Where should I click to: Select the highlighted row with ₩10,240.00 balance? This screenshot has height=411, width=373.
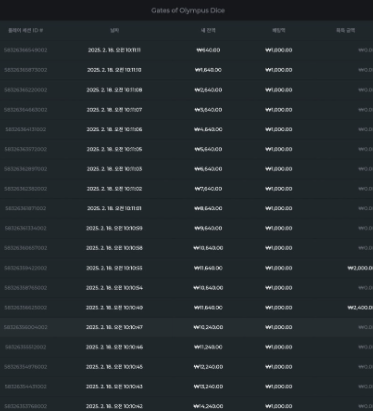[x=186, y=327]
